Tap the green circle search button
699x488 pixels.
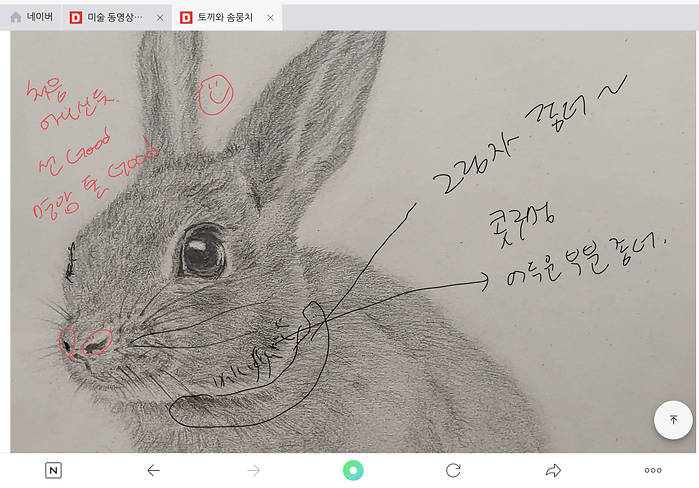(x=353, y=470)
